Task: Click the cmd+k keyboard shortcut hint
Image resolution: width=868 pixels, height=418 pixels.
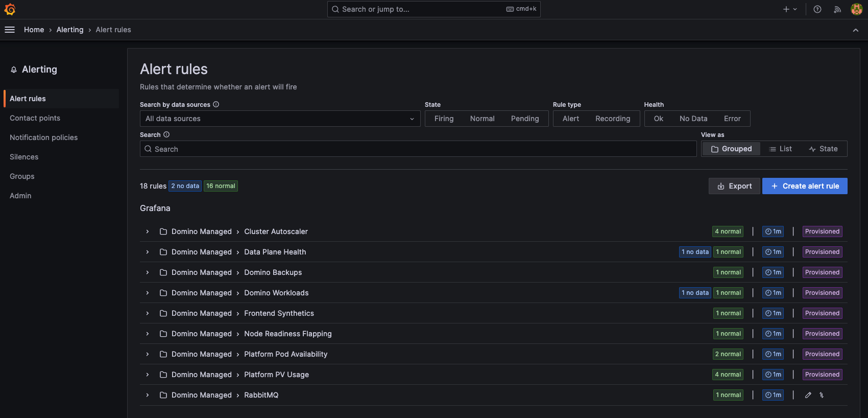Action: (x=521, y=9)
